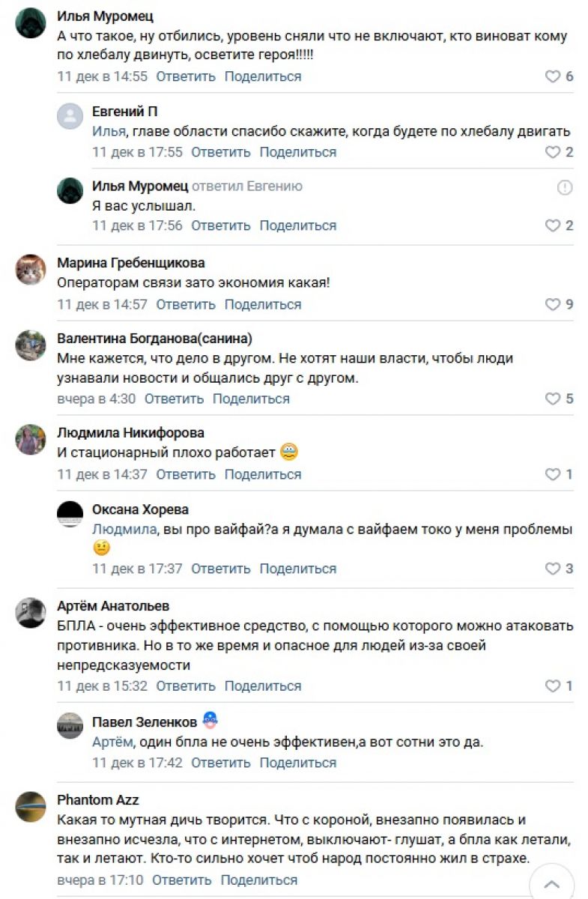The image size is (588, 899).
Task: Click report icon on Илья Муромец's reply
Action: tap(565, 187)
